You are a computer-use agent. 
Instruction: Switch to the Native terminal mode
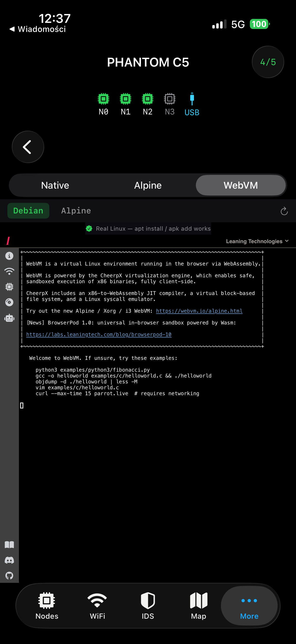coord(55,185)
